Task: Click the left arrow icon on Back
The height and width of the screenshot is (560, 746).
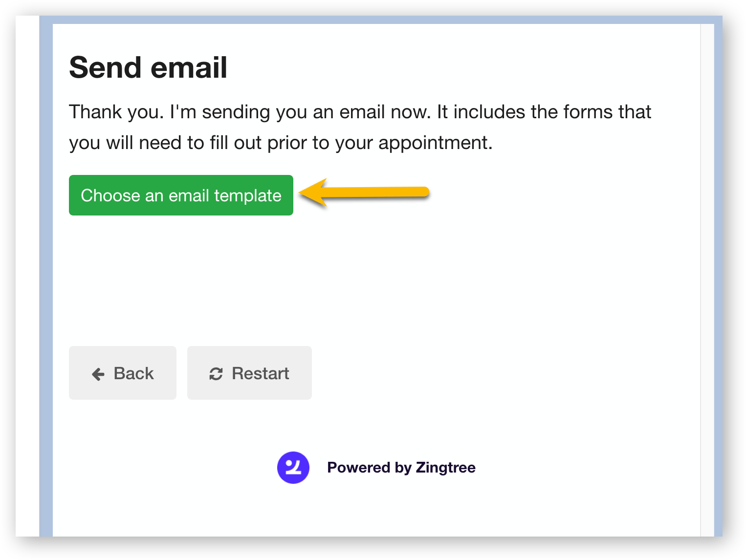Action: (98, 374)
